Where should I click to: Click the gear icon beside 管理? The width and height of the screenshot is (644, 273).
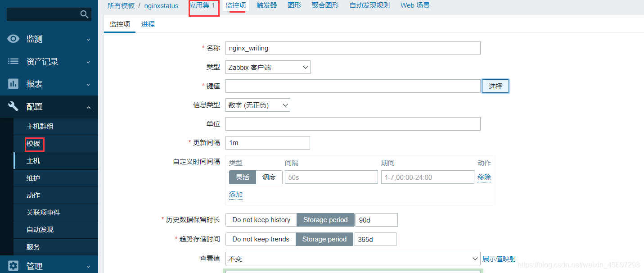14,266
